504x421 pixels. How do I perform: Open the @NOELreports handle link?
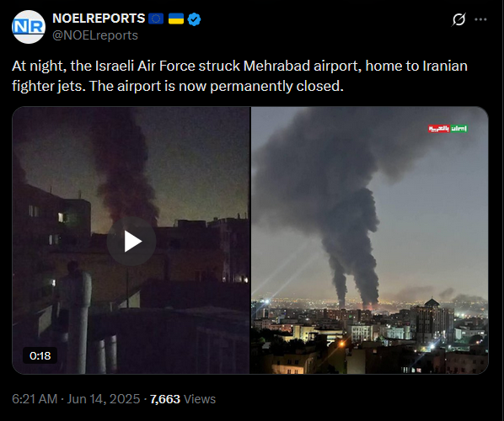pyautogui.click(x=95, y=35)
